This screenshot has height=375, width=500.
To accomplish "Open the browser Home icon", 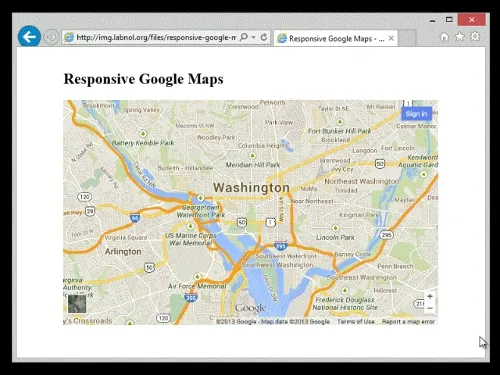I will pos(444,36).
